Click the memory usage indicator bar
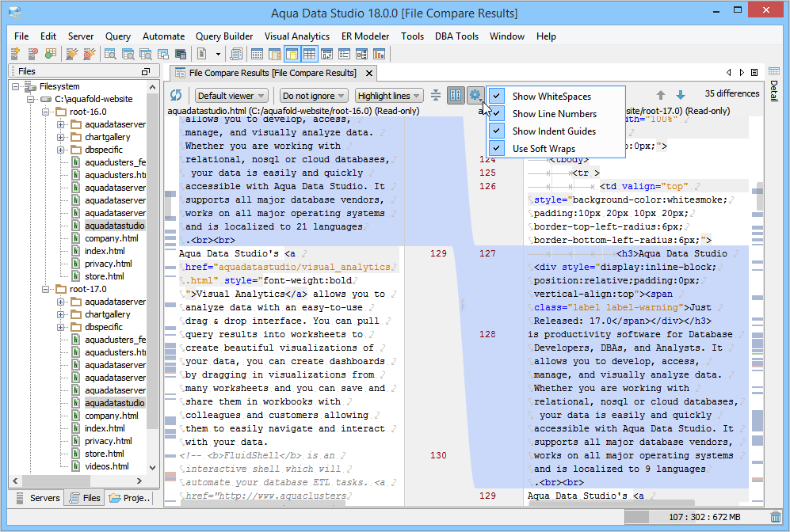The width and height of the screenshot is (790, 532). [695, 517]
